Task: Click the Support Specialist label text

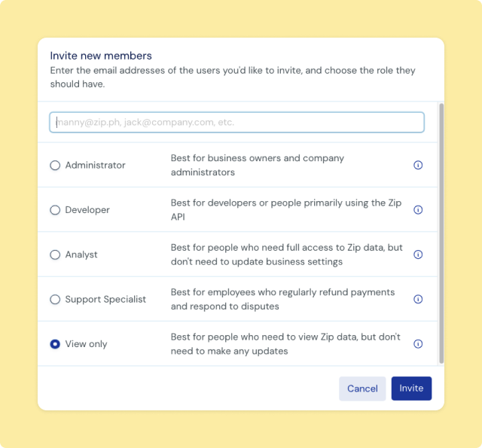Action: (x=105, y=299)
